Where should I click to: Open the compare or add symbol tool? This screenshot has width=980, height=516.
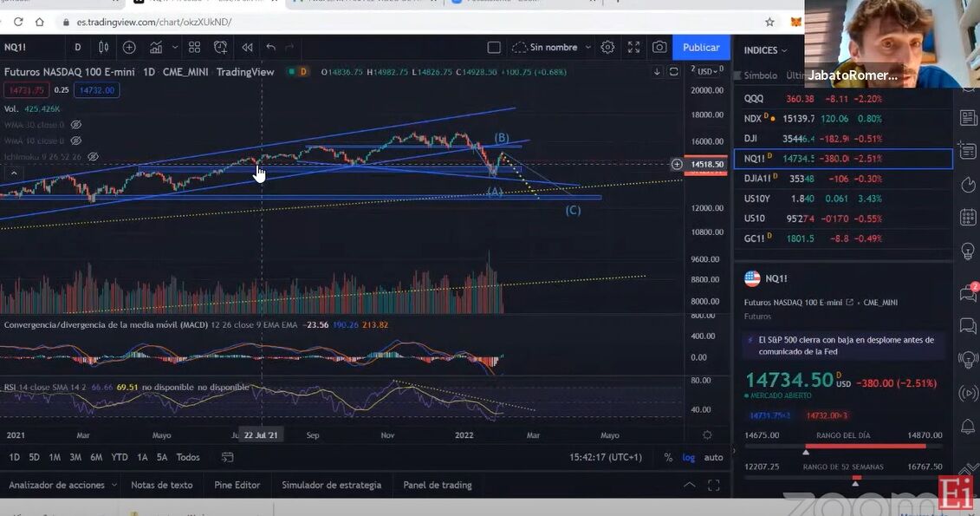click(129, 48)
